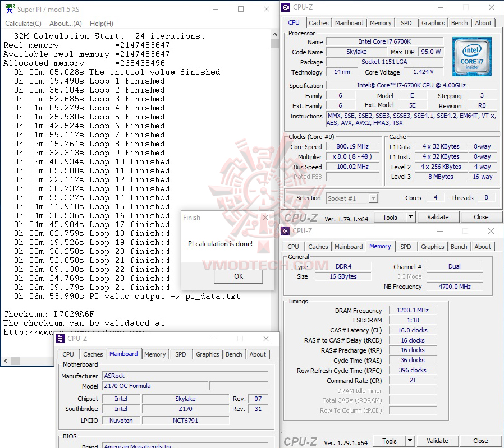
Task: Click the 'Loop 24 finished' output line
Action: 91,288
